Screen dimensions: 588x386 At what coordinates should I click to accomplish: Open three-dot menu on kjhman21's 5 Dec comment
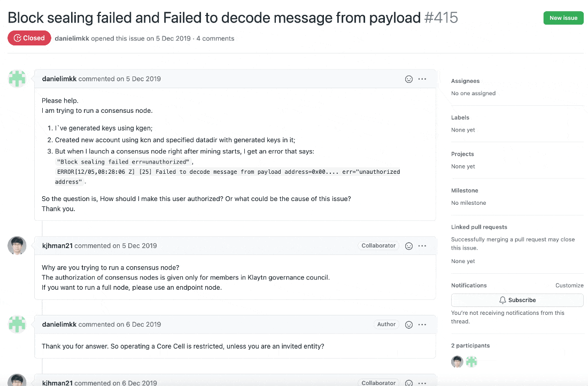pyautogui.click(x=422, y=246)
